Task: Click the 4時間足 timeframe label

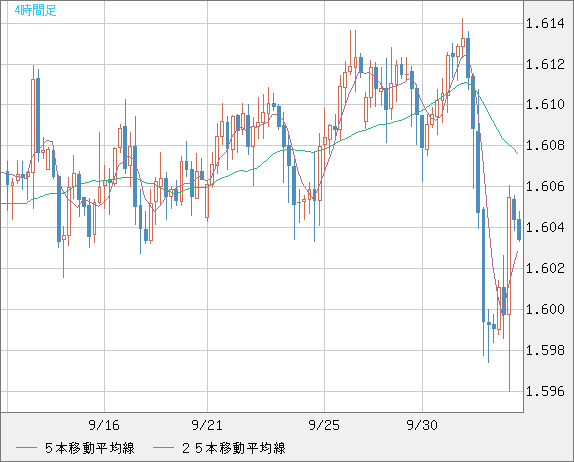Action: pyautogui.click(x=36, y=11)
